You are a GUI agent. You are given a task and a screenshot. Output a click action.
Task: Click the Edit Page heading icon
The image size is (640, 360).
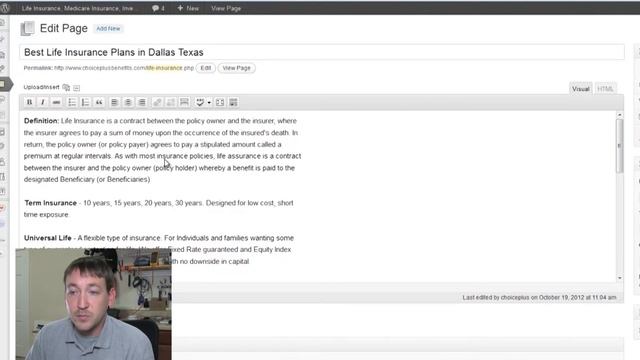click(27, 28)
